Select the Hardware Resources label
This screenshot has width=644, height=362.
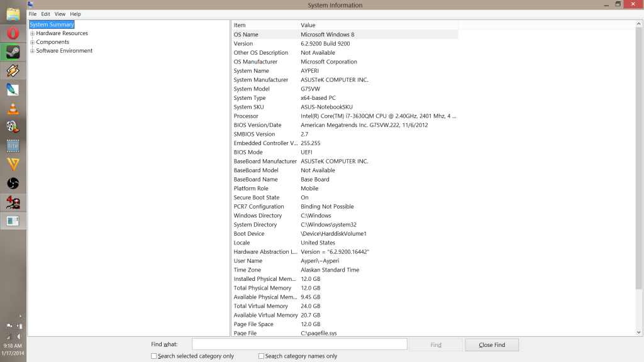62,33
